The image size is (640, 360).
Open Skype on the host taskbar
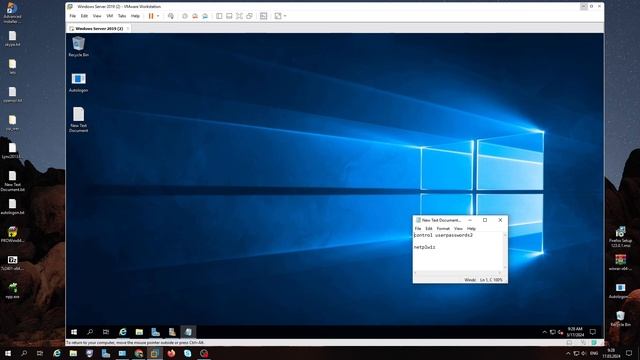187,353
